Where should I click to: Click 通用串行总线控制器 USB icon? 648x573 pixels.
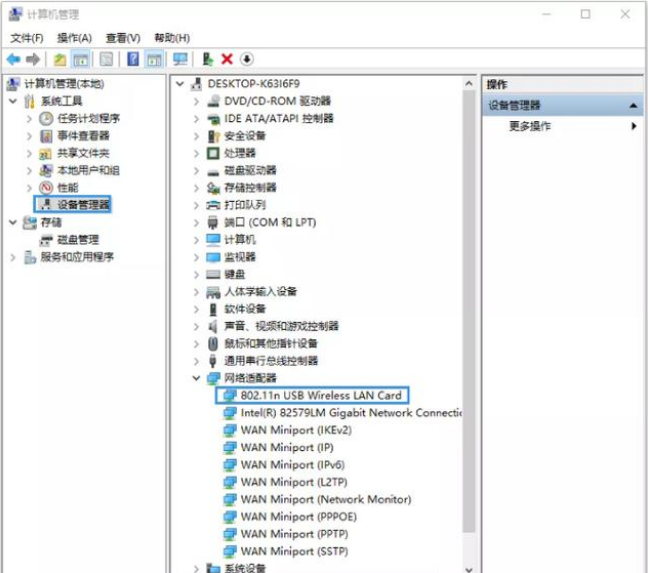[x=213, y=361]
